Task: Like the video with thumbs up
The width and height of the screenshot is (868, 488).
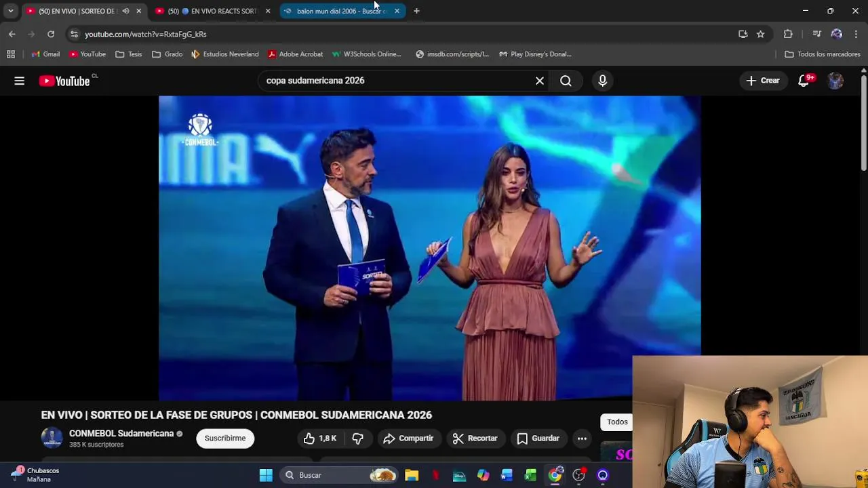Action: coord(320,439)
